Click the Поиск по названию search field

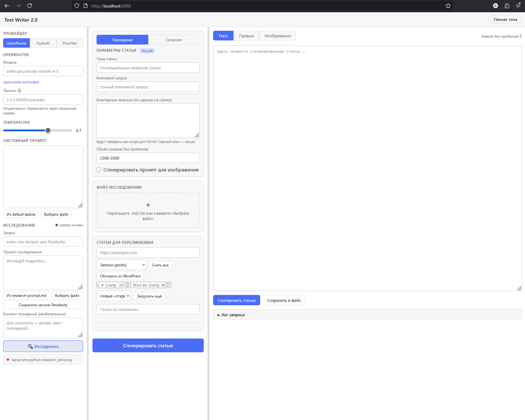pos(148,309)
